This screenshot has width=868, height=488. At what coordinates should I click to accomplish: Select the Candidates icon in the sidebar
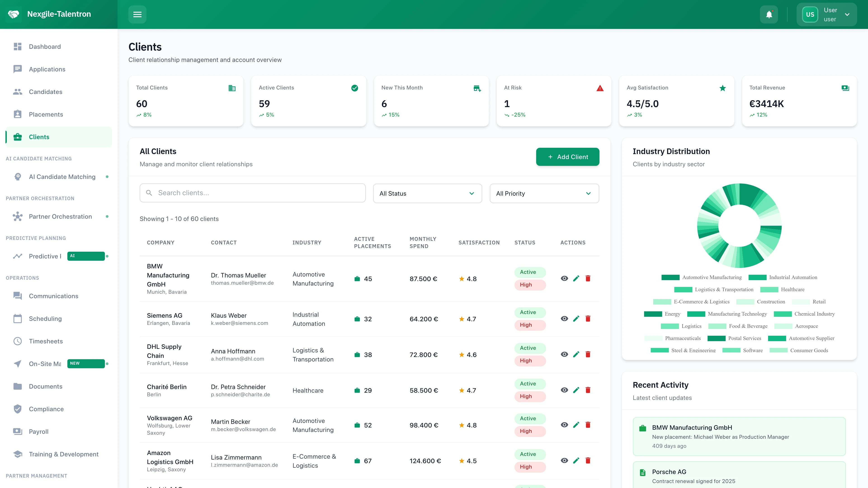[18, 91]
